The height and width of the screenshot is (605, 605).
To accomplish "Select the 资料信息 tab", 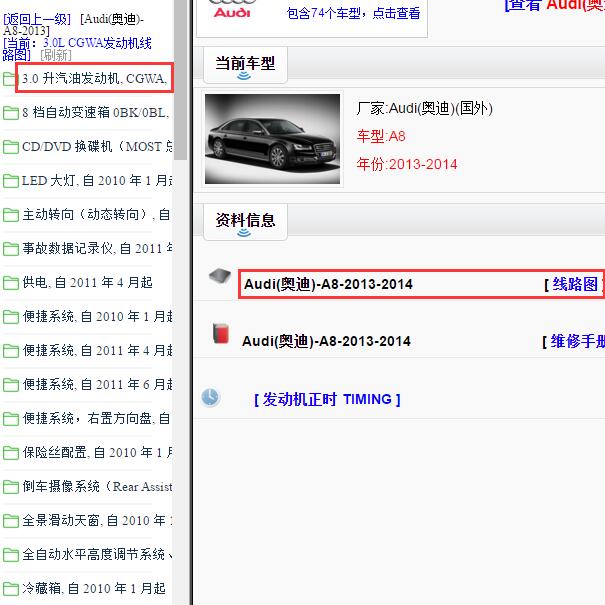I will (x=245, y=222).
